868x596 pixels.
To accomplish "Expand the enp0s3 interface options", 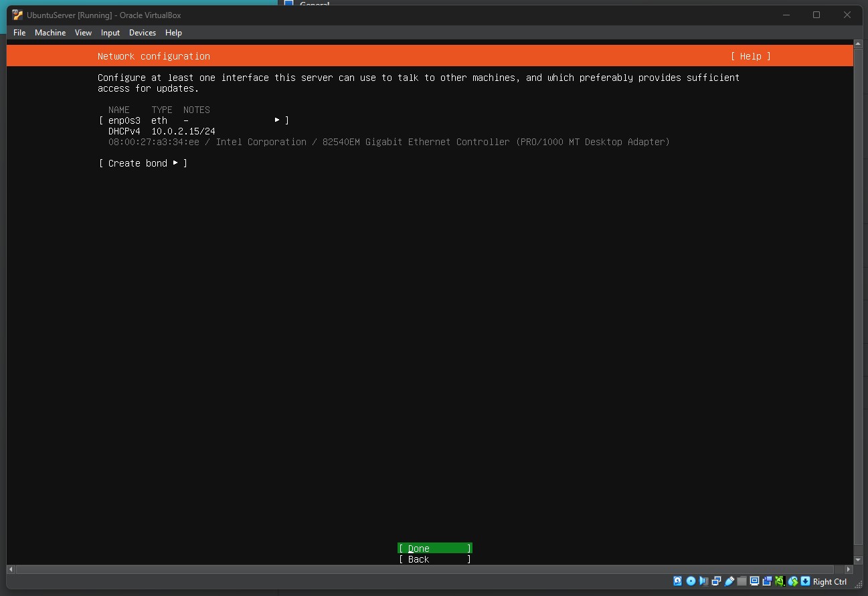I will [277, 120].
